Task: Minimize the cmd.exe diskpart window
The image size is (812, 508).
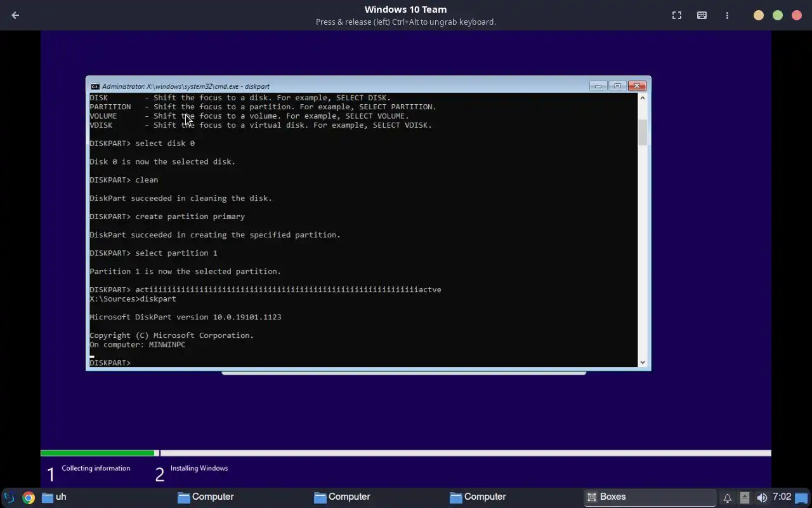Action: click(x=598, y=86)
